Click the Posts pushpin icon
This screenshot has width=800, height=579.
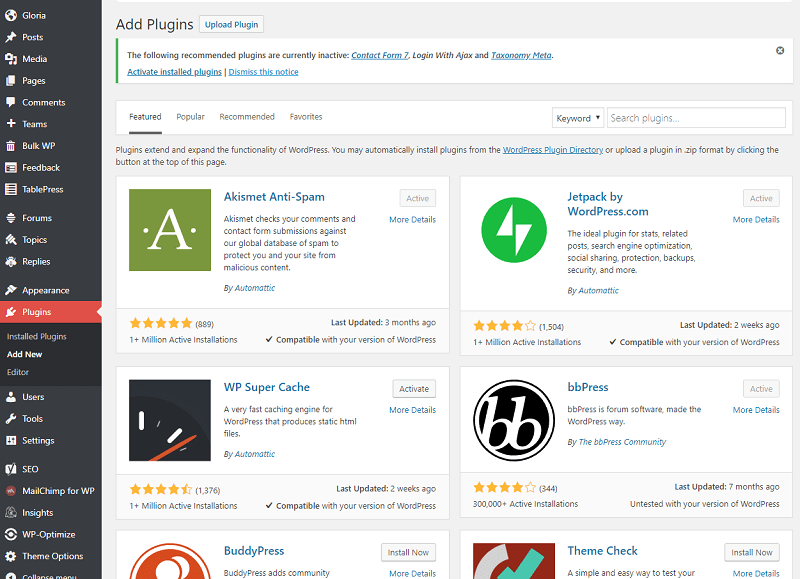(x=11, y=37)
